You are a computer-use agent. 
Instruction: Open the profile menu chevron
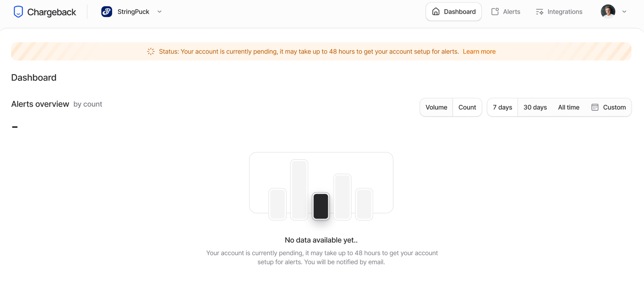pyautogui.click(x=624, y=12)
